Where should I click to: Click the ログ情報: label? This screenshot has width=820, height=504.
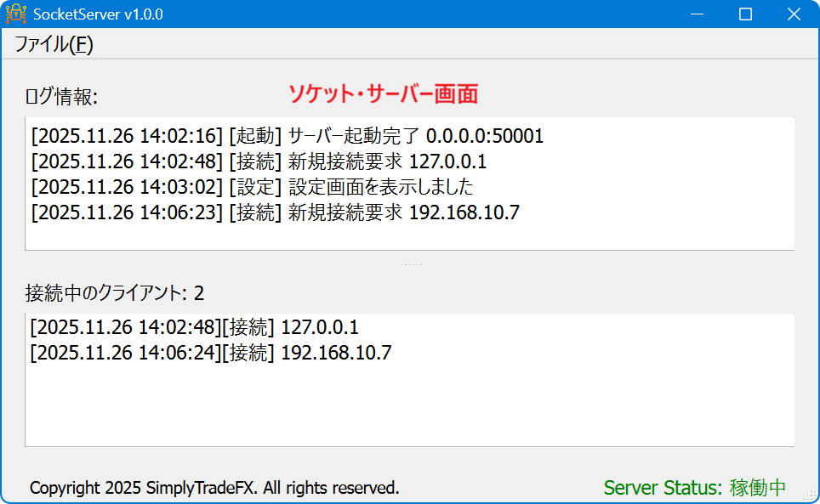click(x=61, y=97)
